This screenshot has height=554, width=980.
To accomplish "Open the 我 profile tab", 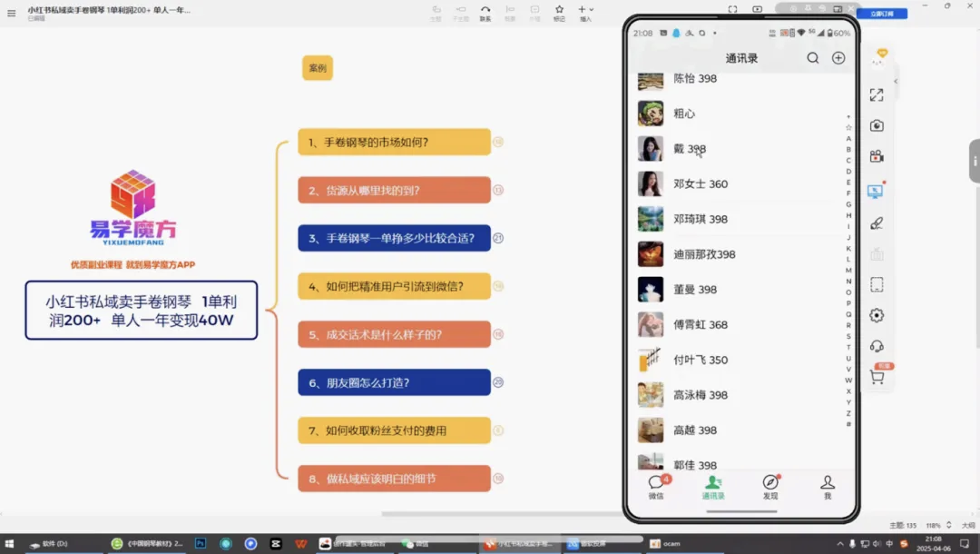I will [827, 487].
